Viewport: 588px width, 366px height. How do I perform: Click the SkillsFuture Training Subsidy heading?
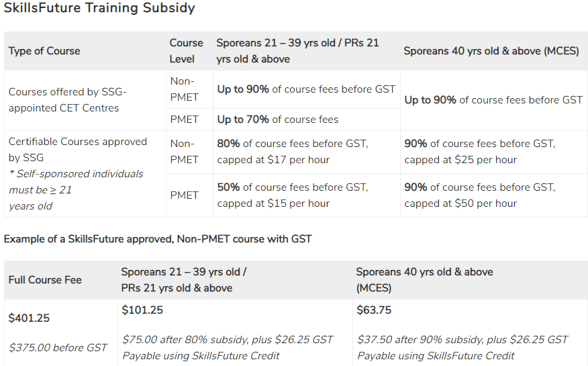pos(99,9)
